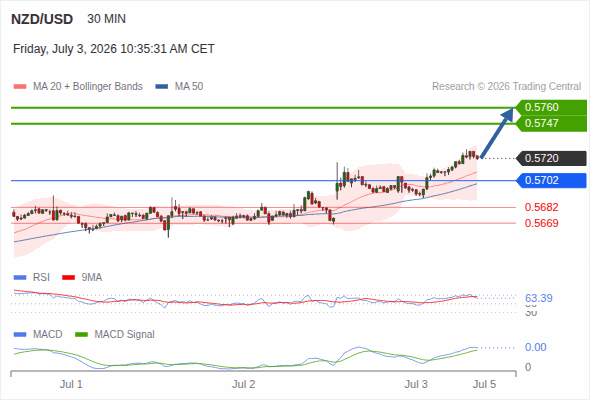Click the NZD/USD pair title

pos(42,19)
